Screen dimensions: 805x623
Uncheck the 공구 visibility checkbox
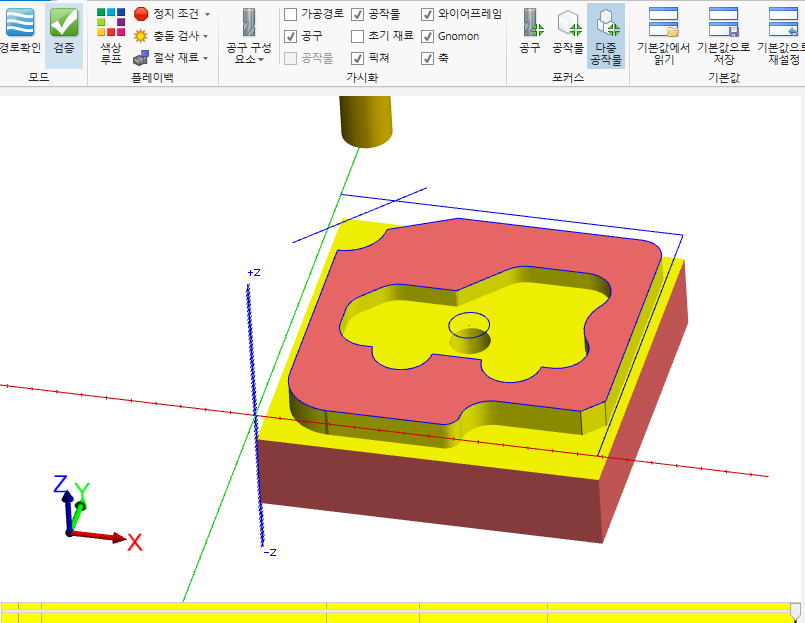tap(291, 36)
